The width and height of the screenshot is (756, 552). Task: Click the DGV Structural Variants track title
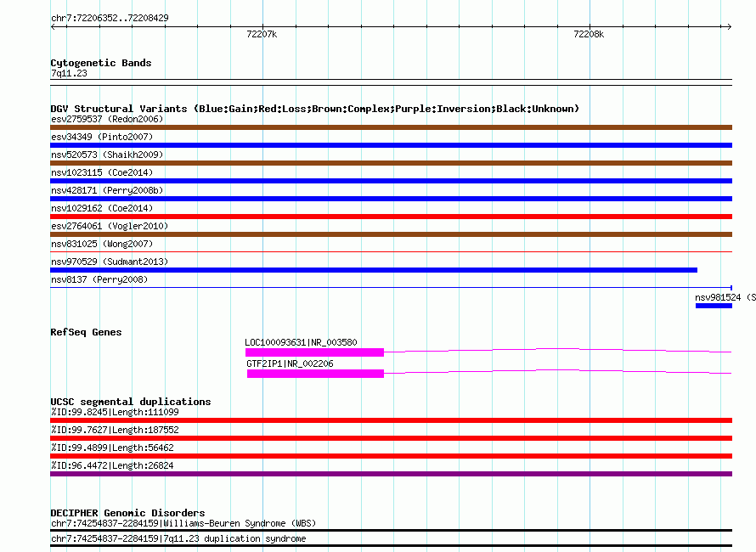[314, 109]
